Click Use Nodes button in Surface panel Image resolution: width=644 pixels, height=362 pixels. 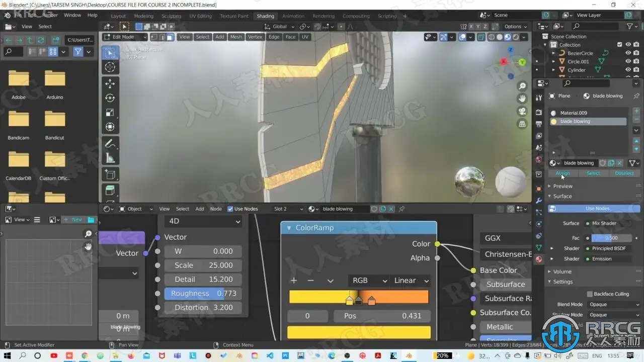[x=594, y=208]
